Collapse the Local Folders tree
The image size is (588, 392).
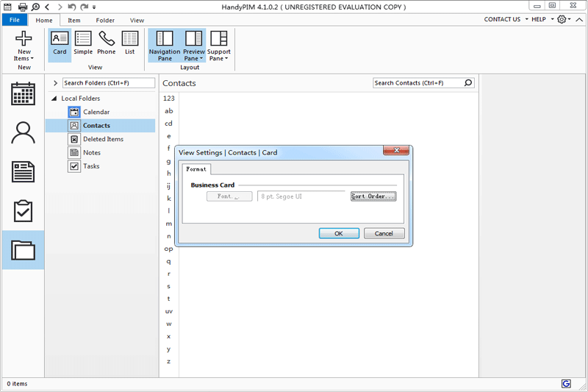tap(54, 99)
